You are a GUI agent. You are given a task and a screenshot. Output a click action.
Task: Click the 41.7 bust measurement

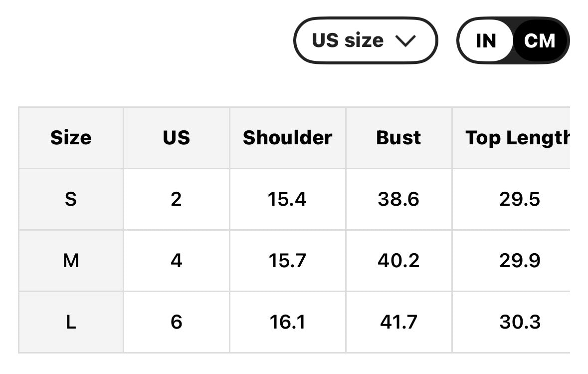click(x=398, y=322)
